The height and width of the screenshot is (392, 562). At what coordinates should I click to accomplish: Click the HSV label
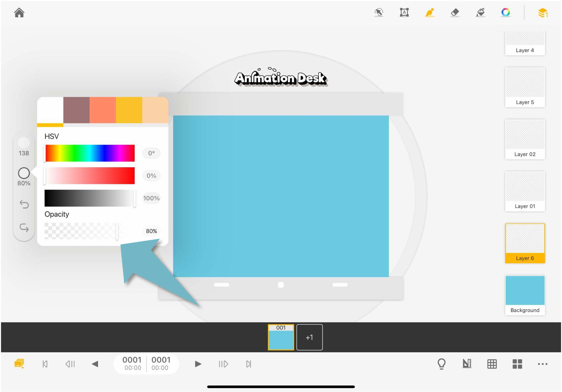52,136
